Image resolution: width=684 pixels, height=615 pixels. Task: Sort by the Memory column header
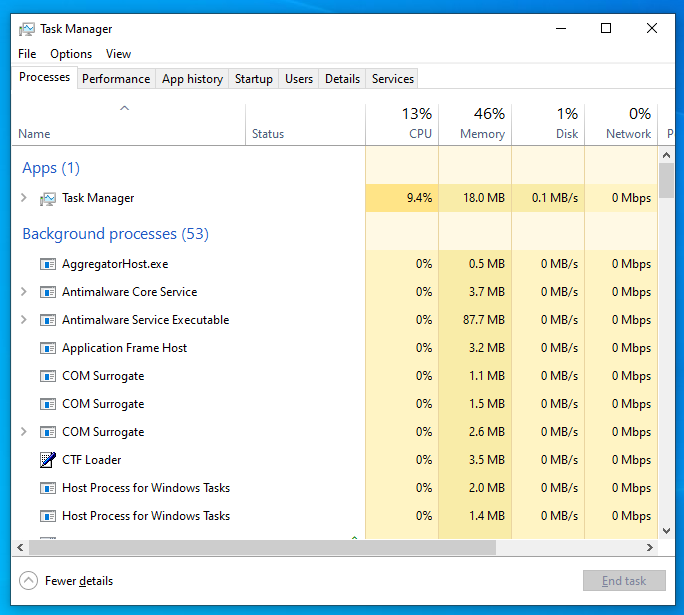(x=475, y=125)
